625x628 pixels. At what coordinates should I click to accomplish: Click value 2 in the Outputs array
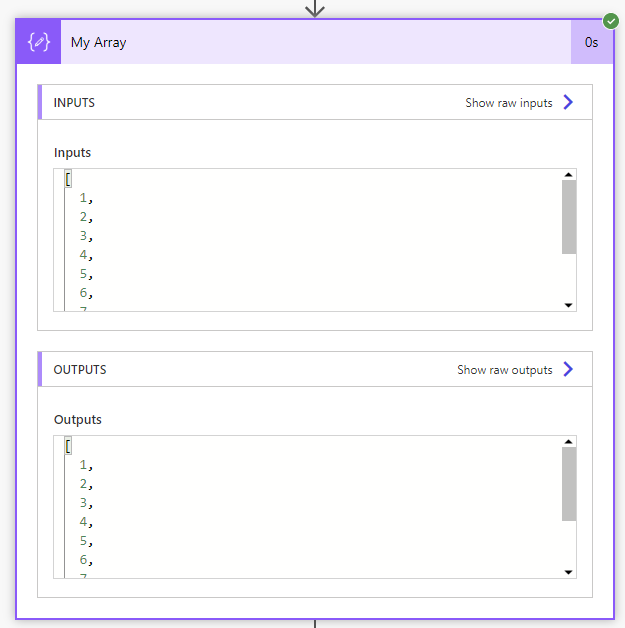pyautogui.click(x=83, y=484)
